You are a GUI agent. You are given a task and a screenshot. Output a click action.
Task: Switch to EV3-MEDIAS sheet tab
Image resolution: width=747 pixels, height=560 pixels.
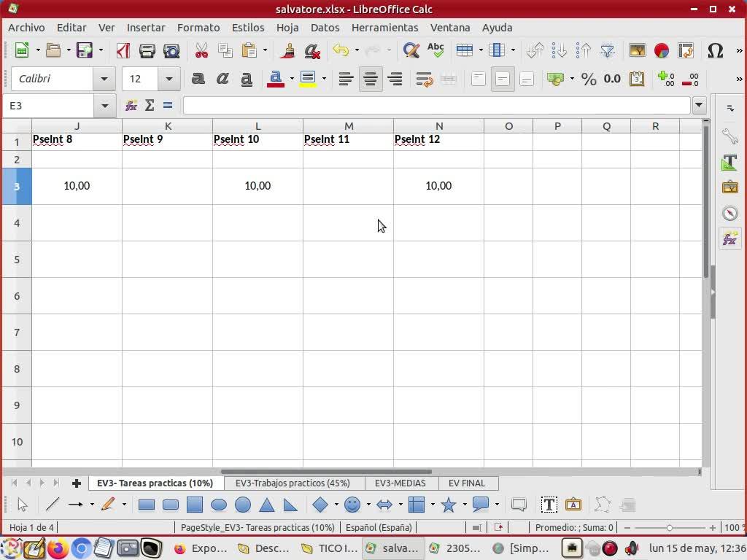400,483
